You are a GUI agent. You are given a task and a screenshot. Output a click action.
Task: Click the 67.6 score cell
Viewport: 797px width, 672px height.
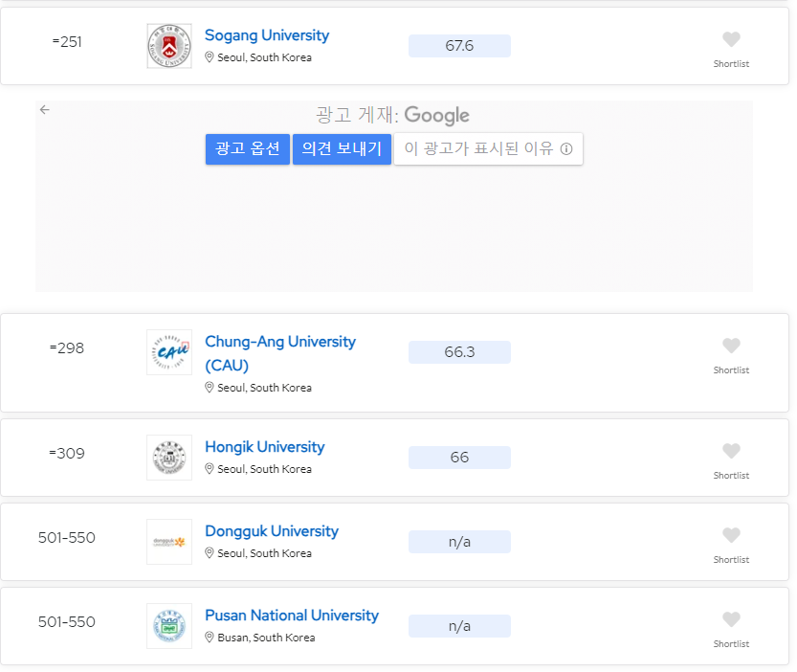(x=459, y=46)
